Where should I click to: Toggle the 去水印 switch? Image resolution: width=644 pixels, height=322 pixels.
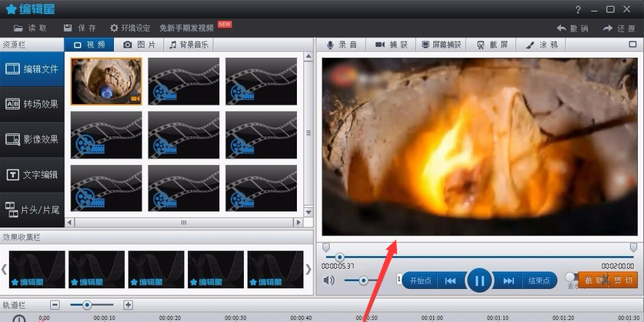pyautogui.click(x=572, y=277)
